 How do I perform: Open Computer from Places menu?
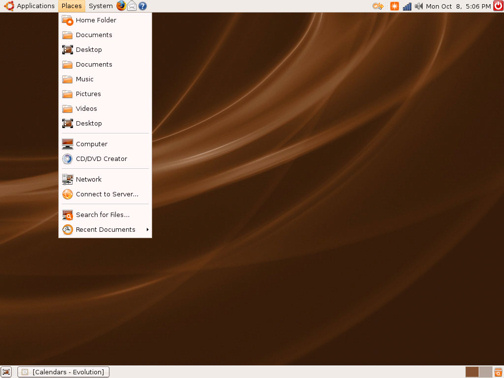[x=105, y=144]
